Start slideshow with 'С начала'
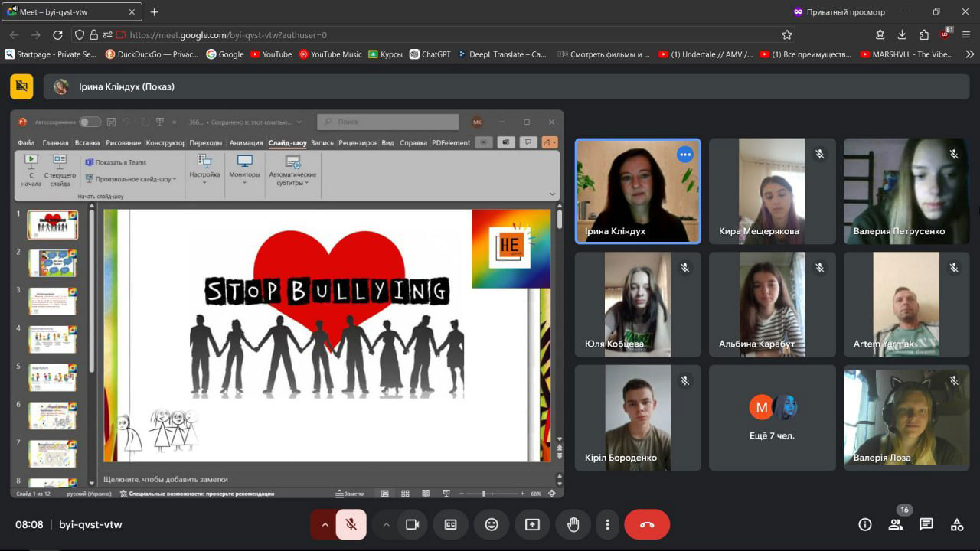 (x=31, y=170)
